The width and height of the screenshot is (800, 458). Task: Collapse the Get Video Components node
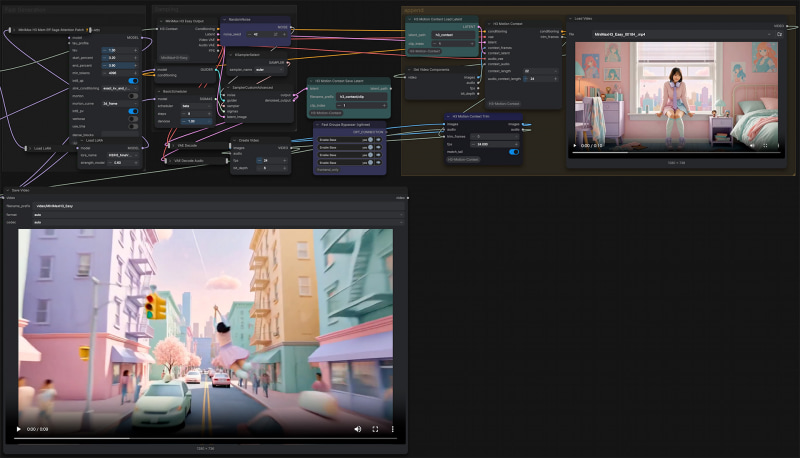tap(409, 70)
